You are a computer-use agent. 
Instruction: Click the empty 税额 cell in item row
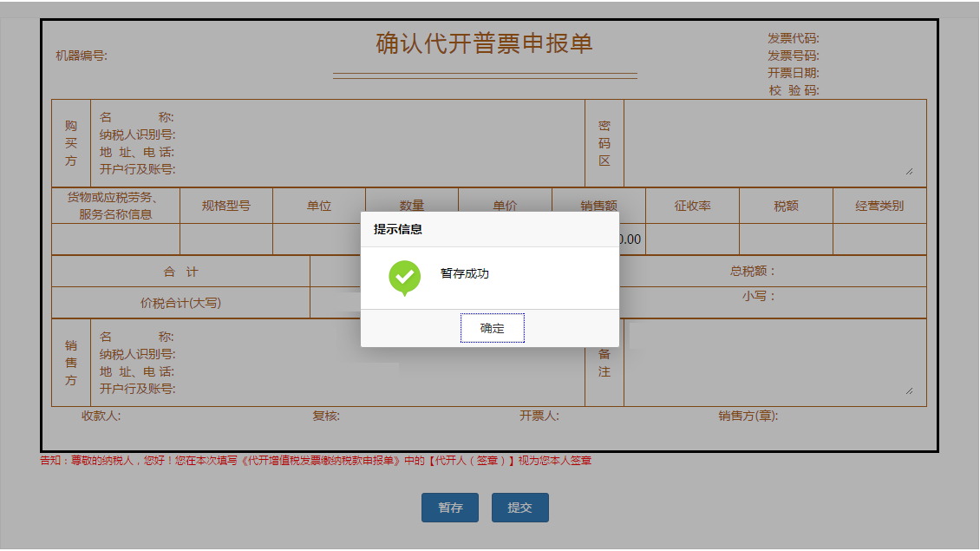pos(787,239)
